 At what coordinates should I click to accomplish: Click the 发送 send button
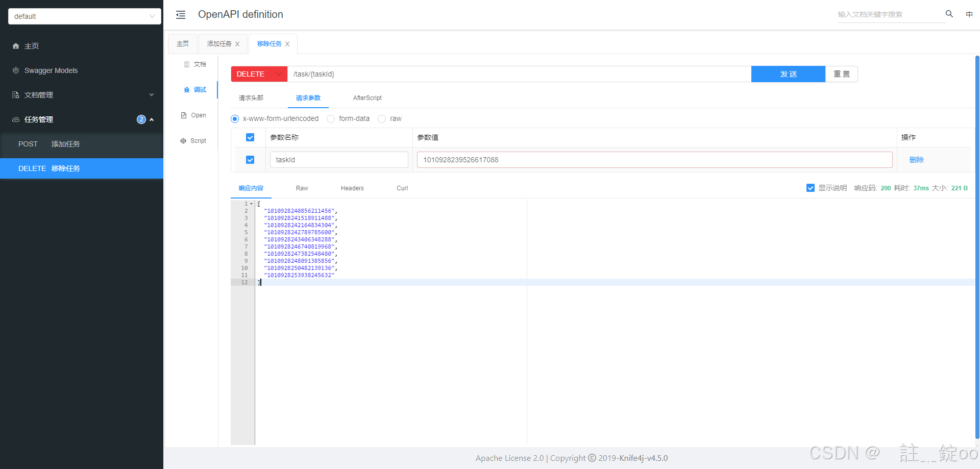tap(788, 74)
